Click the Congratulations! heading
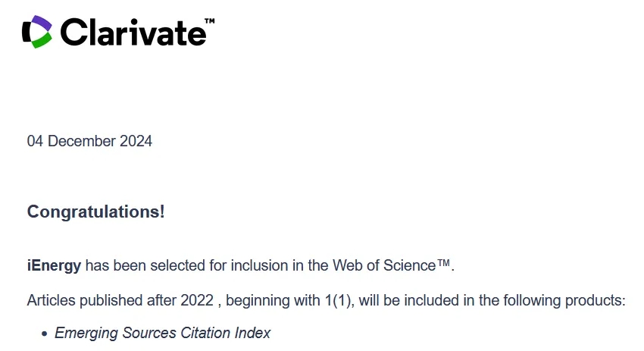 pyautogui.click(x=95, y=212)
